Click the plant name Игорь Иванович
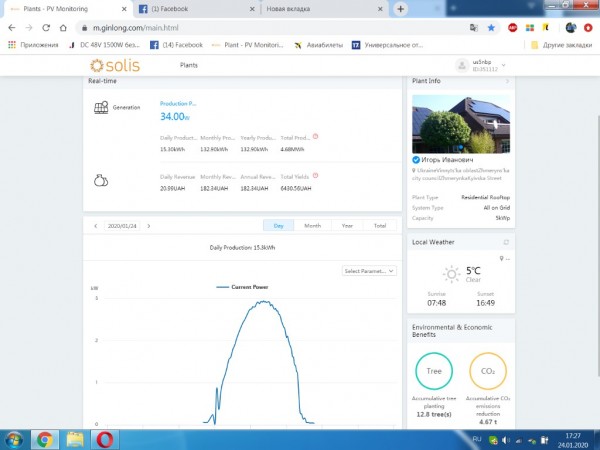This screenshot has height=450, width=600. tap(447, 160)
